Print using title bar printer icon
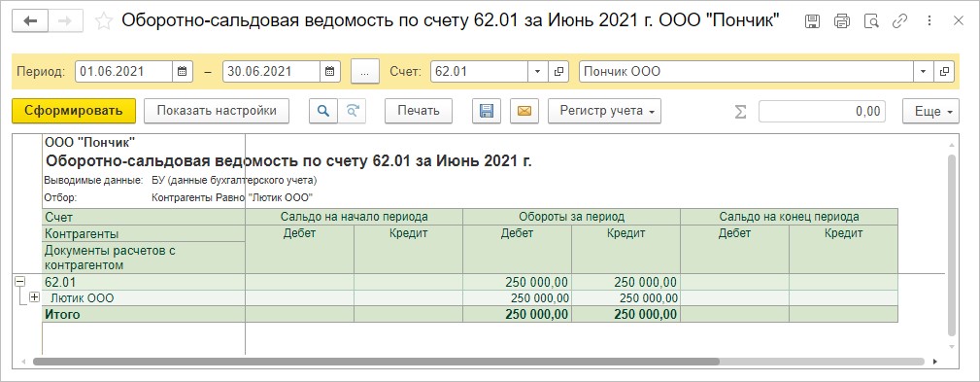The image size is (980, 382). [842, 21]
